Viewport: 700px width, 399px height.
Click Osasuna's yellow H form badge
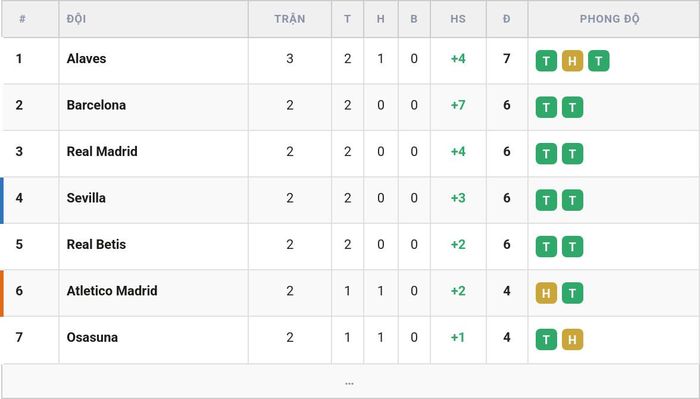[572, 340]
